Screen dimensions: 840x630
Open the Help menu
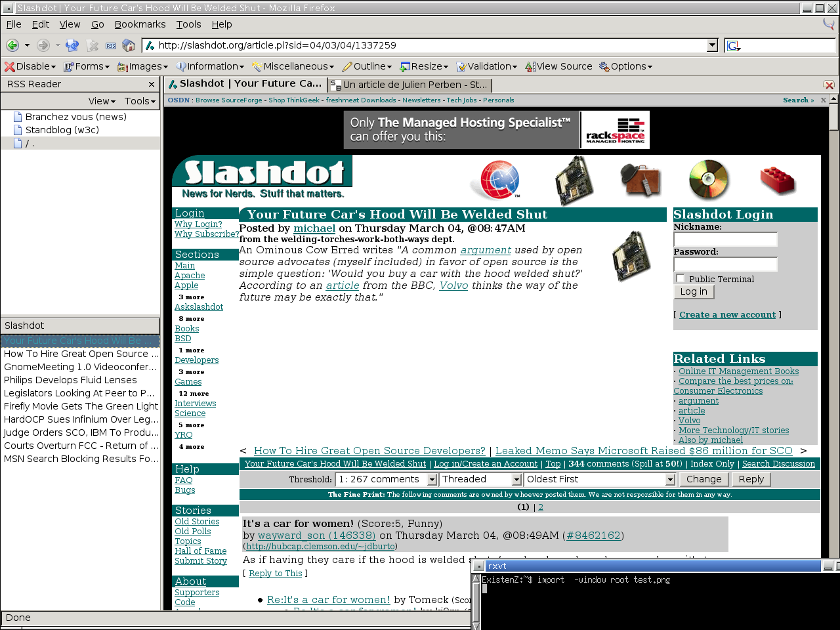tap(222, 24)
